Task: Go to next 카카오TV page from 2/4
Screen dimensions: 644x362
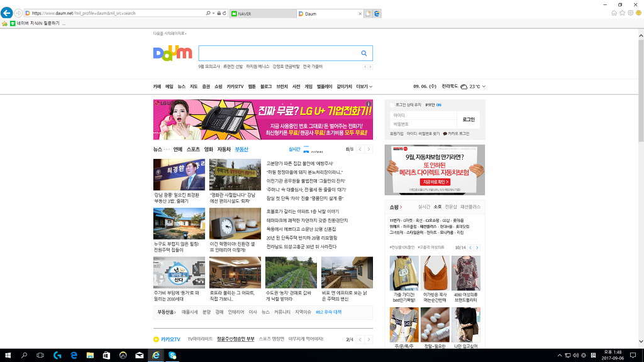Action: 369,339
